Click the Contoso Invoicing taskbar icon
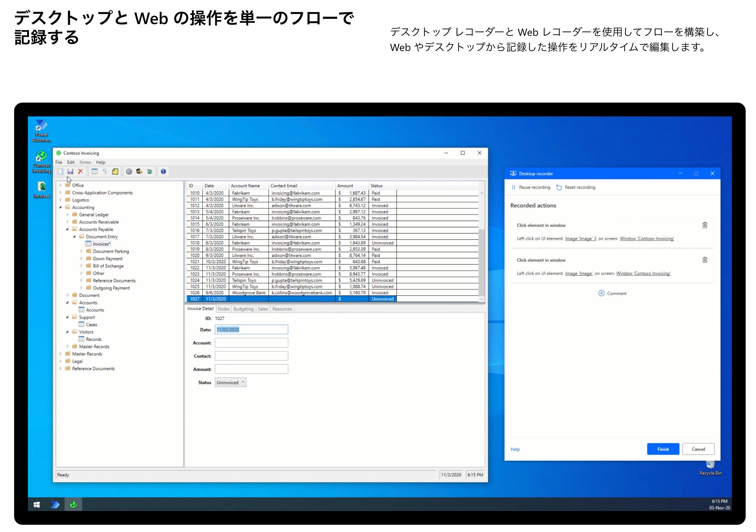The image size is (756, 532). coord(73,504)
